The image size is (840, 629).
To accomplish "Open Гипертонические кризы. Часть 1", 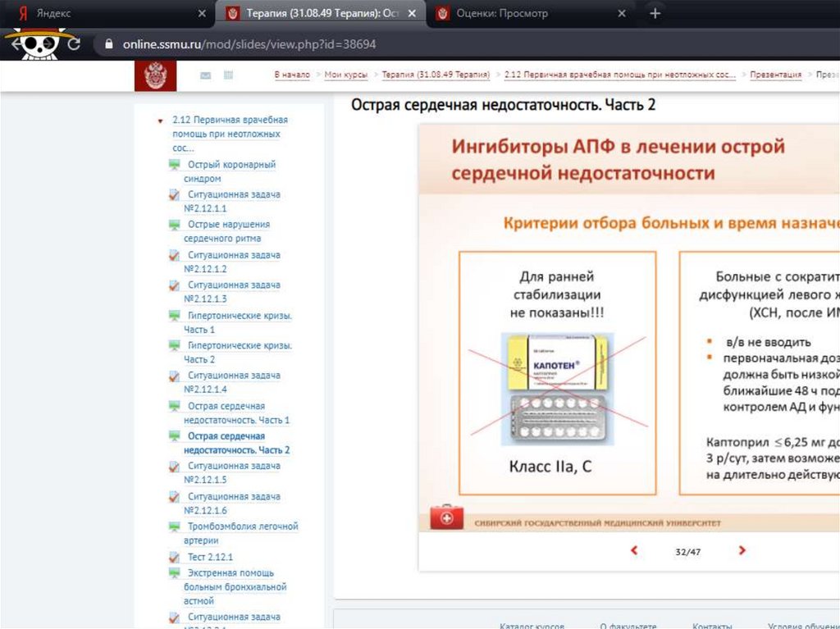I will [x=238, y=322].
